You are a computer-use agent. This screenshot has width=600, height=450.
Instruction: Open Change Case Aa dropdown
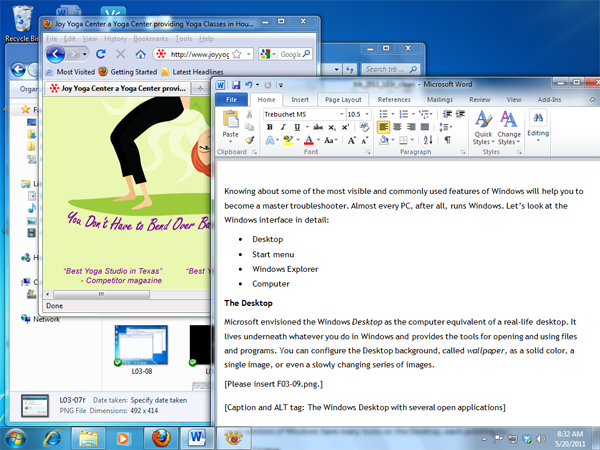pyautogui.click(x=331, y=140)
